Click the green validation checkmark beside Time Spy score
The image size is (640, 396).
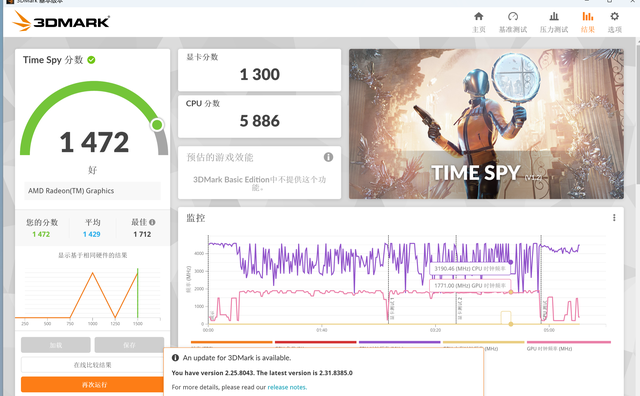[x=91, y=60]
